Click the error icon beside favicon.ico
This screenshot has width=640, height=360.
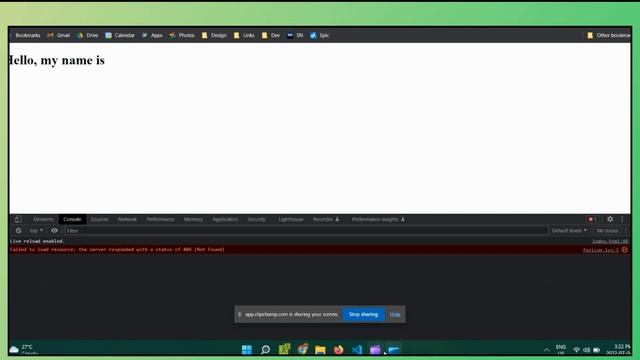[624, 250]
